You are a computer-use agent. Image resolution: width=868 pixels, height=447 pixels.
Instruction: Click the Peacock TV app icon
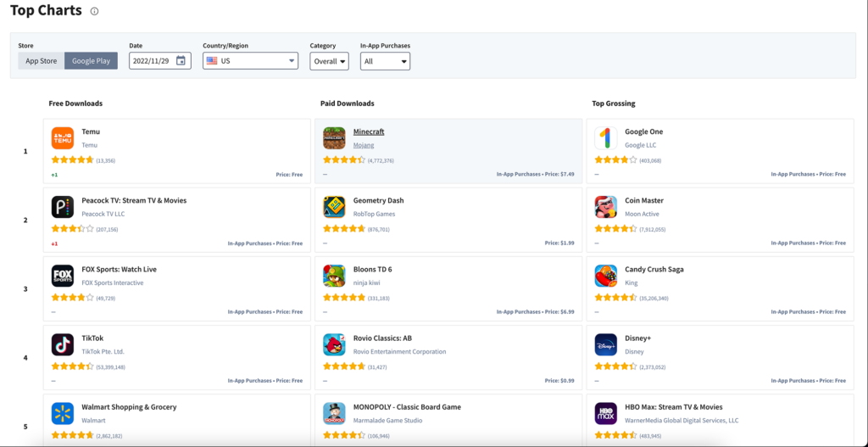63,207
